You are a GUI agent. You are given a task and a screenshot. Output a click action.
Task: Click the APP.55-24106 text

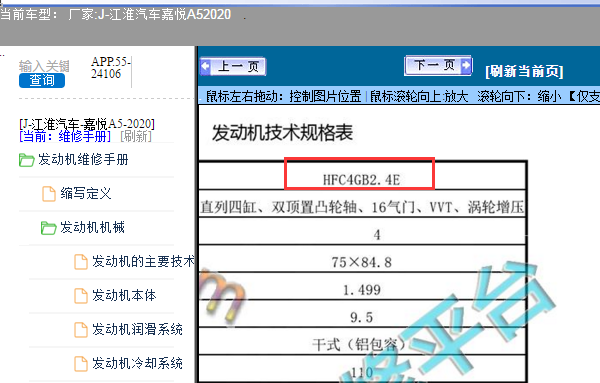[111, 68]
